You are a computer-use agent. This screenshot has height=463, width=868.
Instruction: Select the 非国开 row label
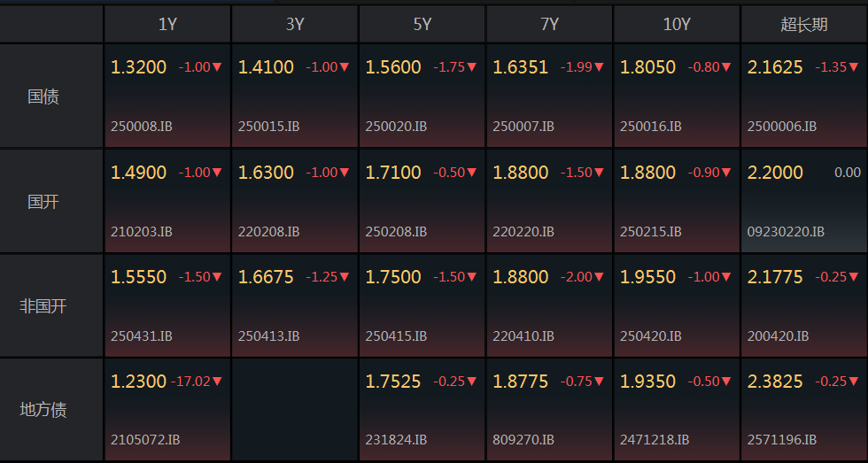click(x=43, y=306)
